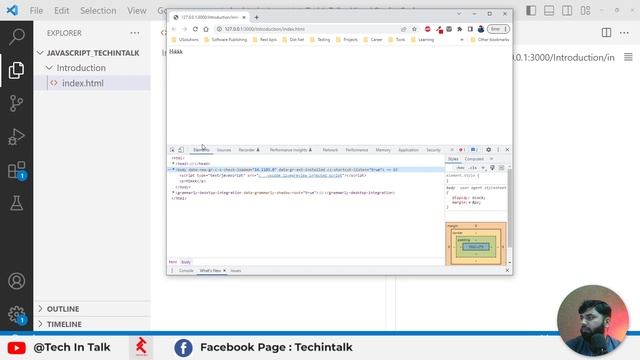
Task: Go back in the browser window
Action: click(x=174, y=29)
